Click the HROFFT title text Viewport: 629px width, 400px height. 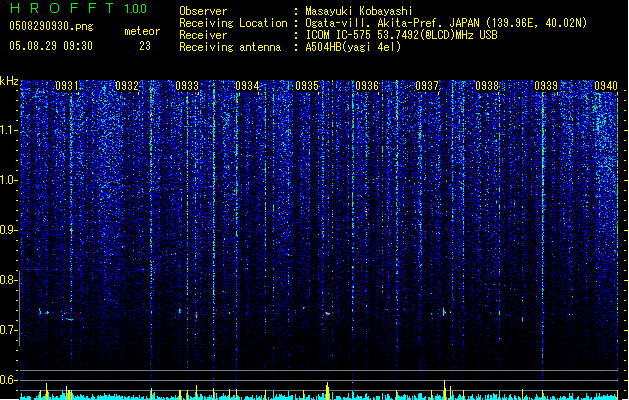click(62, 8)
